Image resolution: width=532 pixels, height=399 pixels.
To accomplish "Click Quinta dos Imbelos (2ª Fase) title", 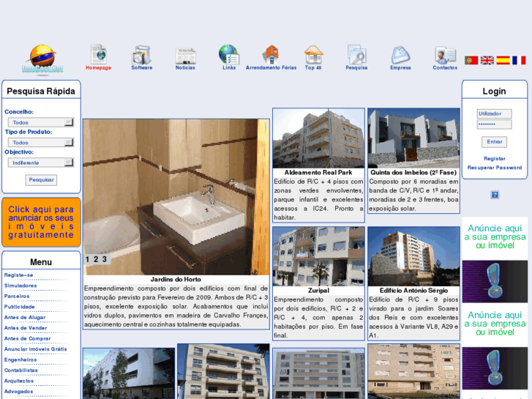I will pos(413,173).
